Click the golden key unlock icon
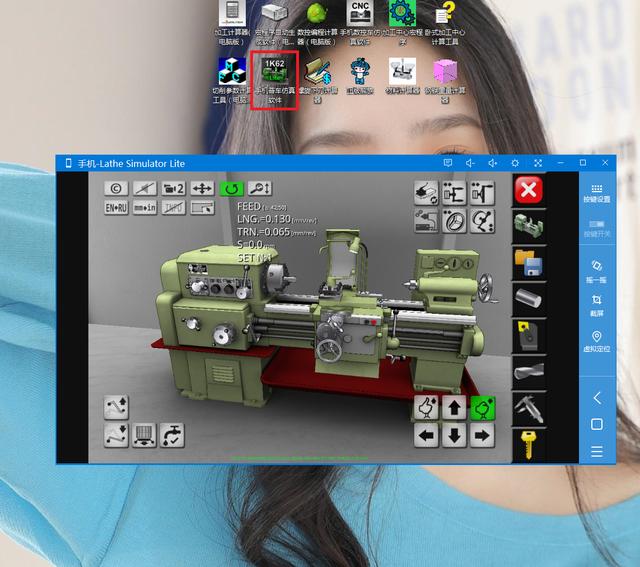 (x=529, y=443)
